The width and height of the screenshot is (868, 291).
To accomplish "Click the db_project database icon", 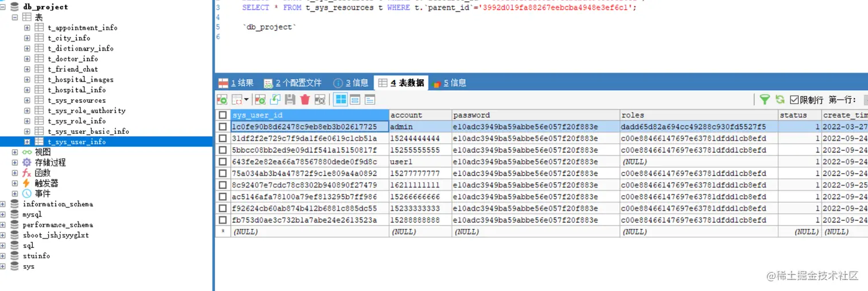I will tap(15, 7).
